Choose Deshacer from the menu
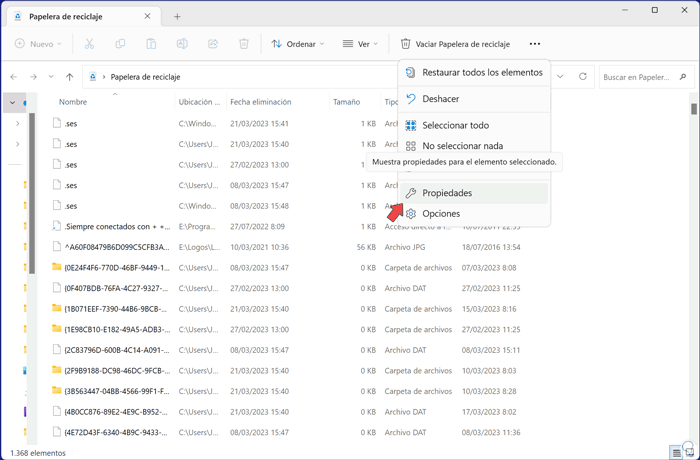 tap(474, 99)
